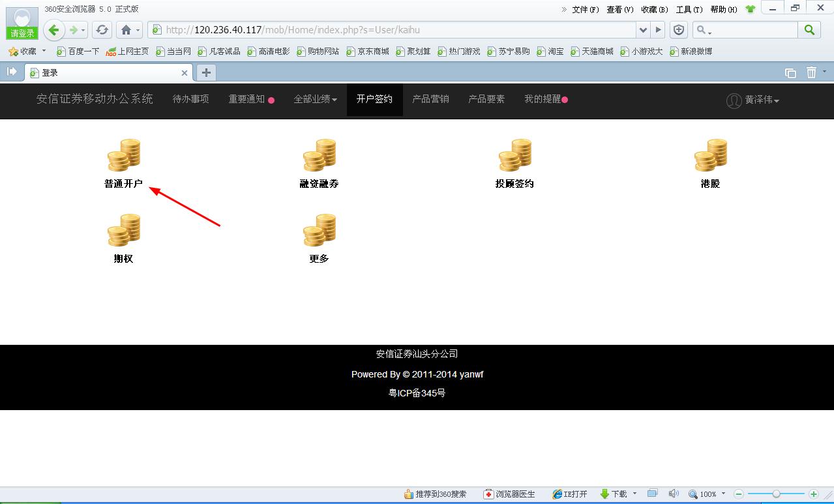Go back with the green back arrow

click(x=54, y=29)
